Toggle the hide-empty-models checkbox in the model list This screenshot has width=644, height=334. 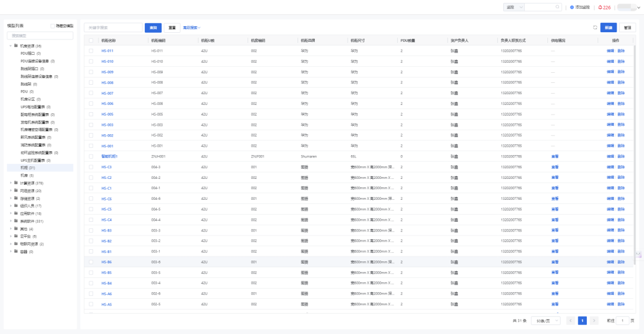(52, 26)
